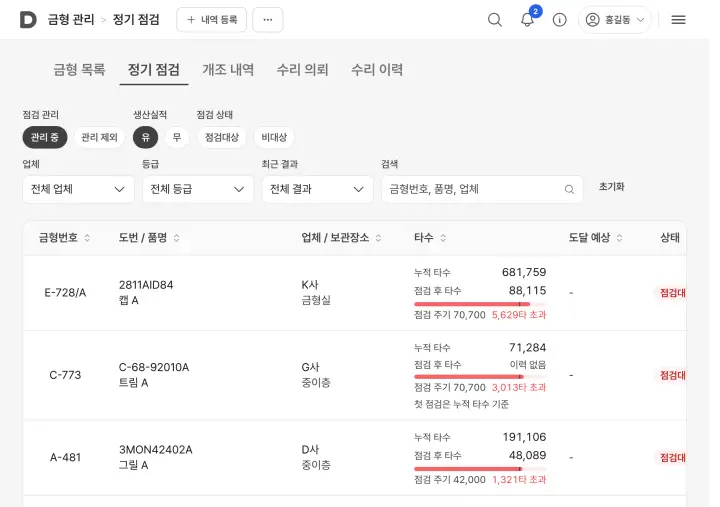The width and height of the screenshot is (720, 507).
Task: Focus 금형번호, 품명, 업체 search field
Action: pos(482,189)
